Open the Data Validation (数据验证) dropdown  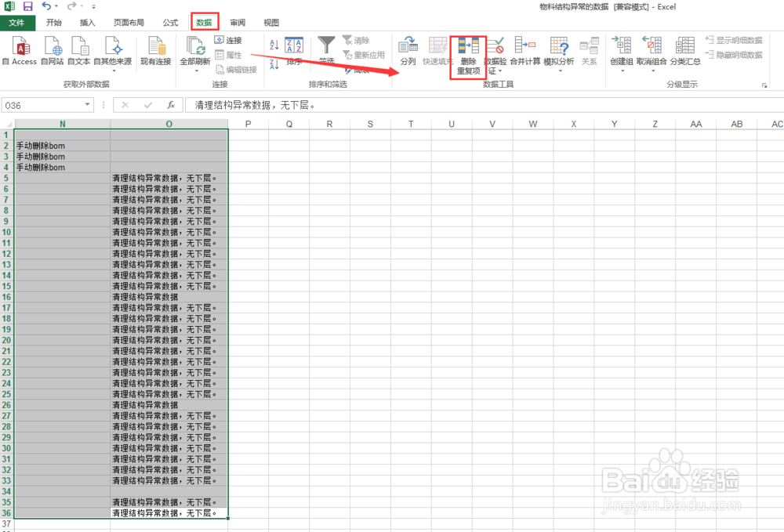[498, 55]
